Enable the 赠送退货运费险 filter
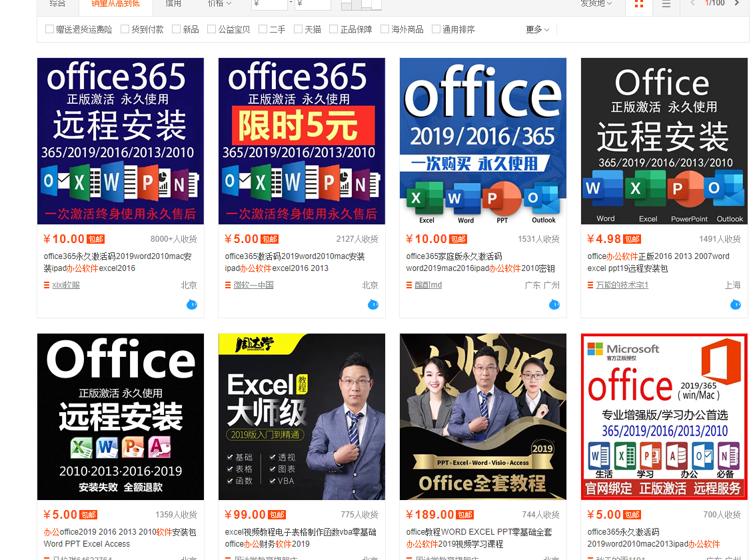751x560 pixels. click(49, 29)
